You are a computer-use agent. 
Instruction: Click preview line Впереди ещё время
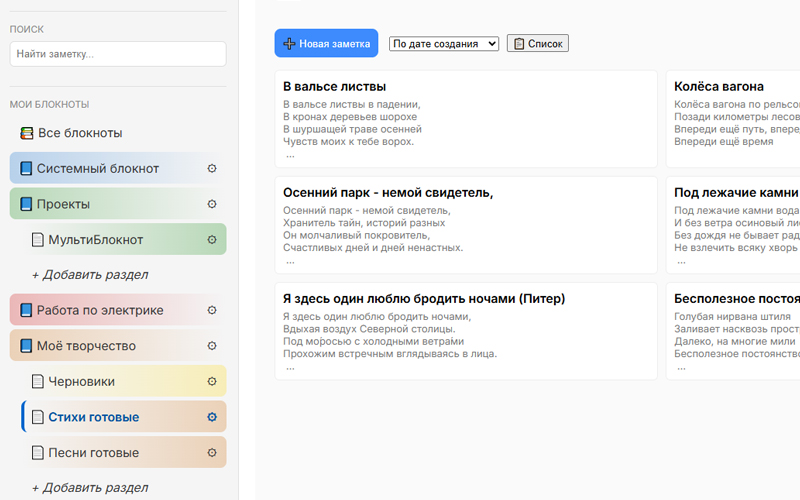[723, 142]
